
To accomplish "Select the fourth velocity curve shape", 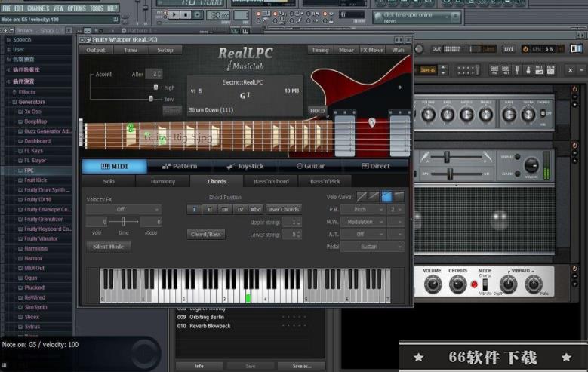I will (x=399, y=196).
